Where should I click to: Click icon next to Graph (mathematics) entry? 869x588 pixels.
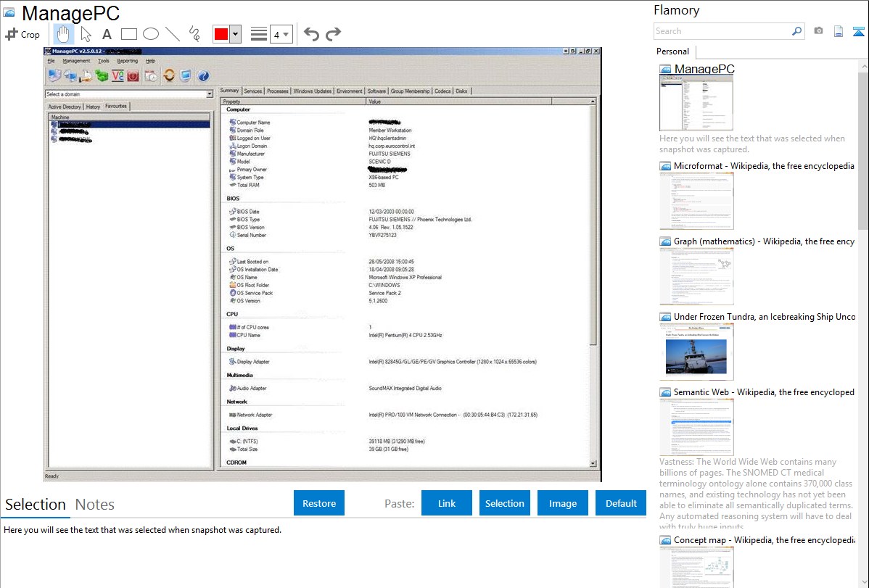pyautogui.click(x=665, y=241)
